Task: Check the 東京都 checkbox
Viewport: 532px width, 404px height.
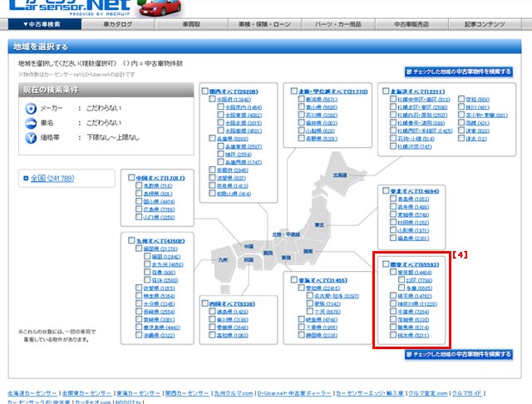Action: [x=392, y=272]
